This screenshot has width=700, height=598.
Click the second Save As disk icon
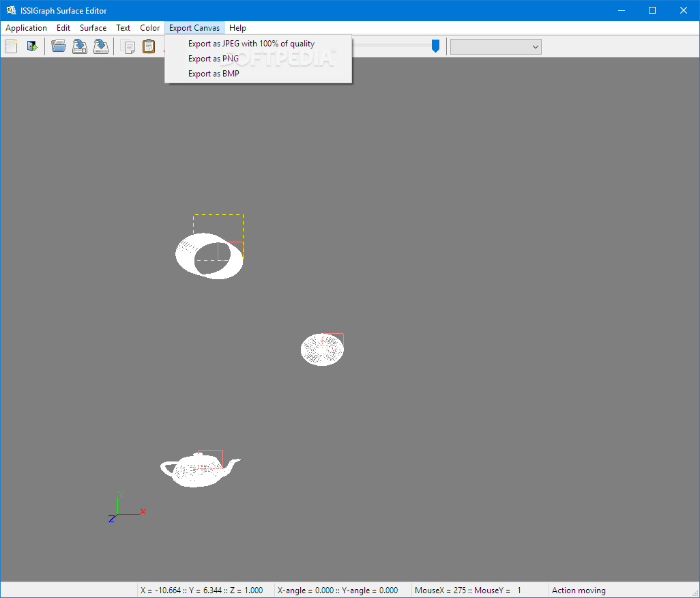pos(101,46)
